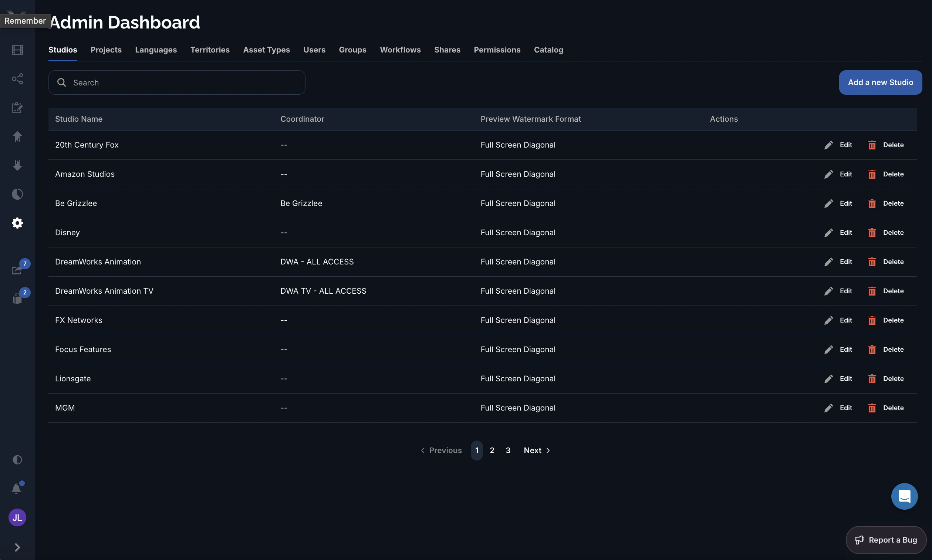Viewport: 932px width, 560px height.
Task: Expand the sidebar with the chevron arrow
Action: pos(17,547)
